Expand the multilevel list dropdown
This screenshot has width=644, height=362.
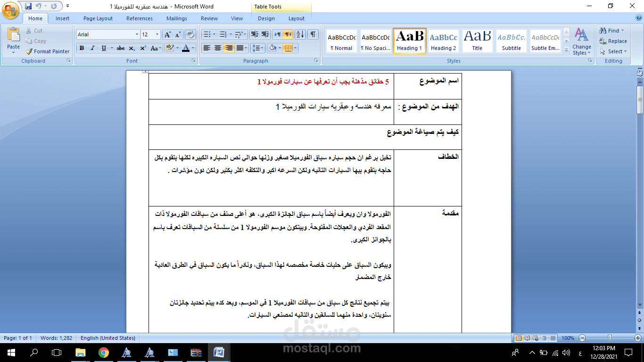[245, 34]
